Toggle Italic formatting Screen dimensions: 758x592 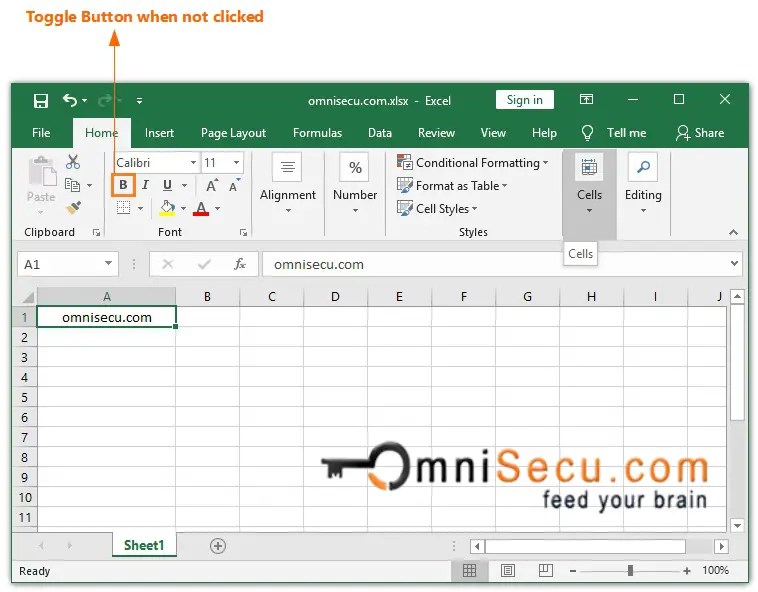(x=145, y=185)
